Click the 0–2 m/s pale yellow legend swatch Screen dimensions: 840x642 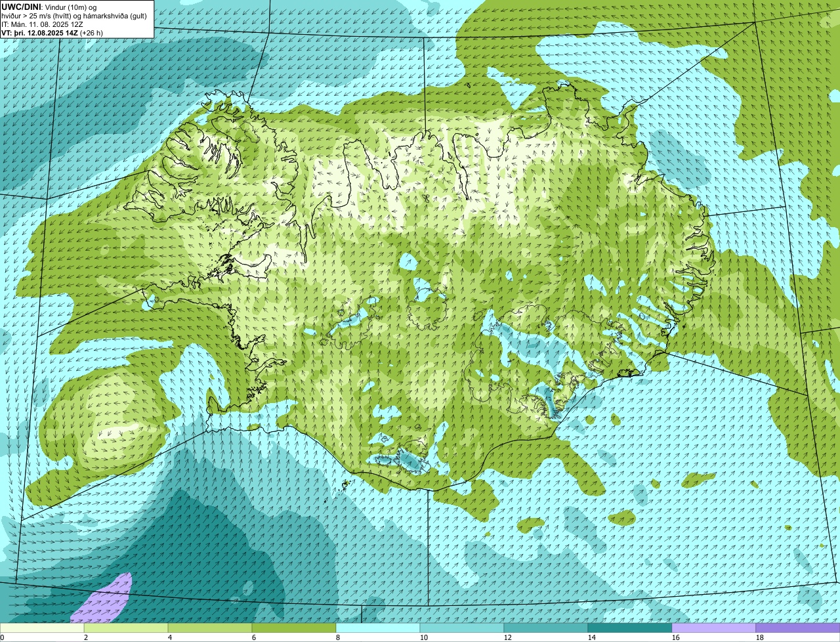42,628
